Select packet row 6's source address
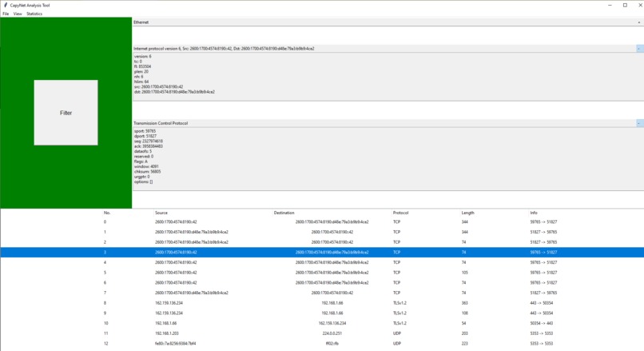644x351 pixels. click(x=176, y=283)
